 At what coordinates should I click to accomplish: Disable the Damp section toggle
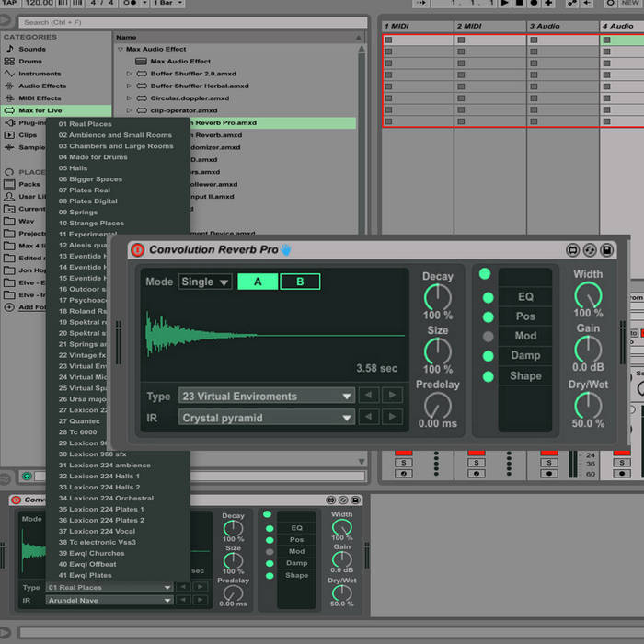pos(488,356)
